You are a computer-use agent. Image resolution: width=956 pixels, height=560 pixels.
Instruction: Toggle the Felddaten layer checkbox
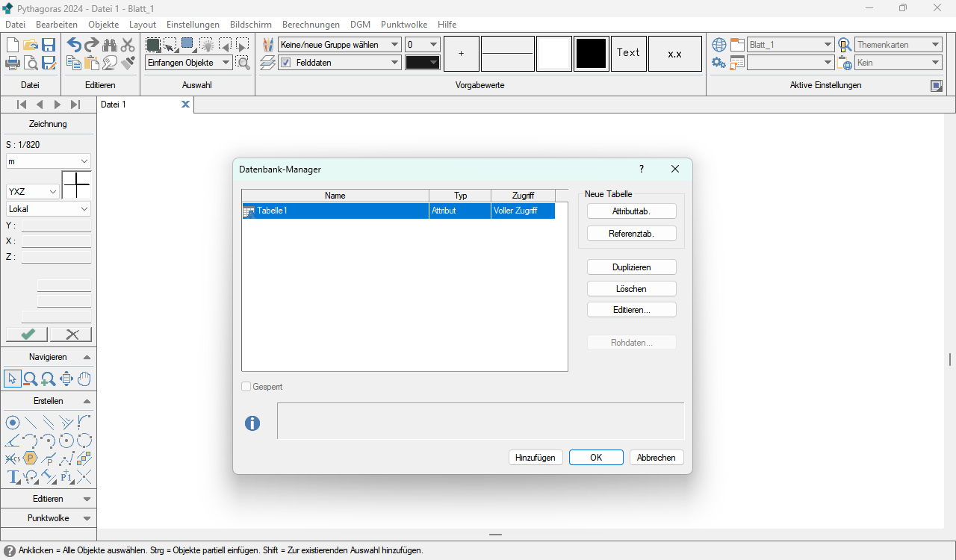coord(285,63)
